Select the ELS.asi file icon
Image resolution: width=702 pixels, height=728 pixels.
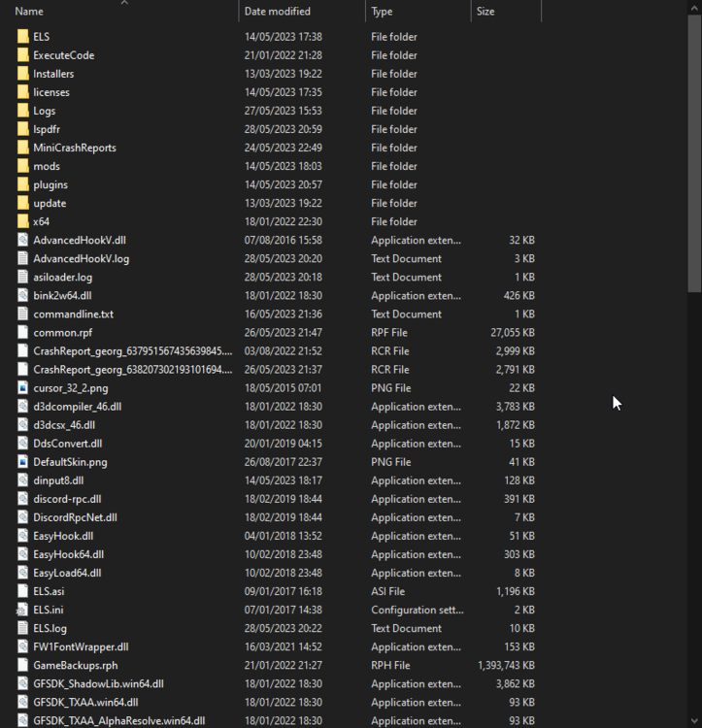click(22, 591)
